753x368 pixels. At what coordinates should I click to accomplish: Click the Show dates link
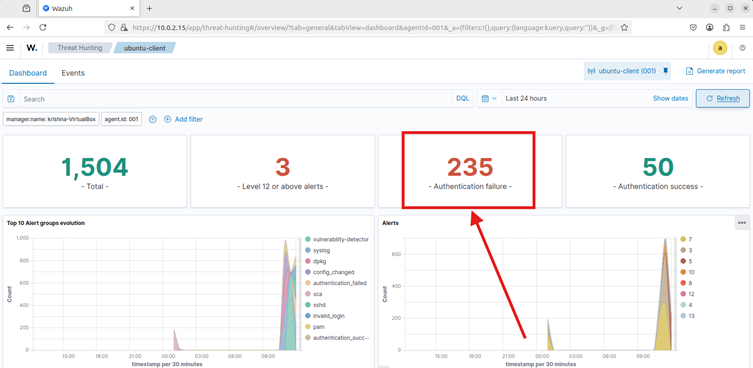point(670,98)
